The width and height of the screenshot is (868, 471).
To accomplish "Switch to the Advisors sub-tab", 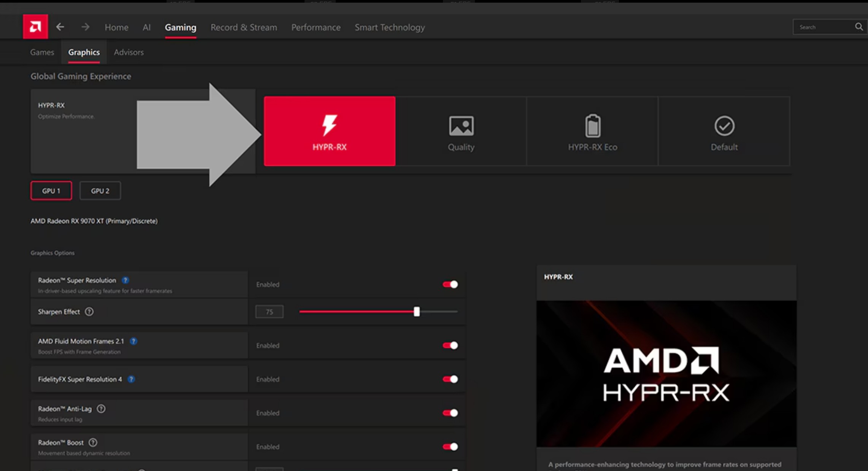I will coord(129,52).
